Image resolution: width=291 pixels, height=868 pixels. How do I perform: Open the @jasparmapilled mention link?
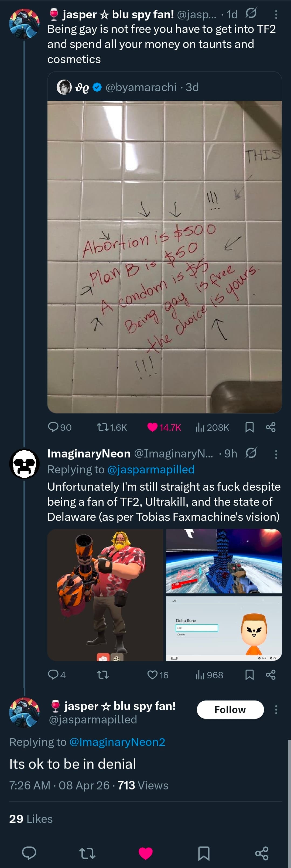(150, 469)
